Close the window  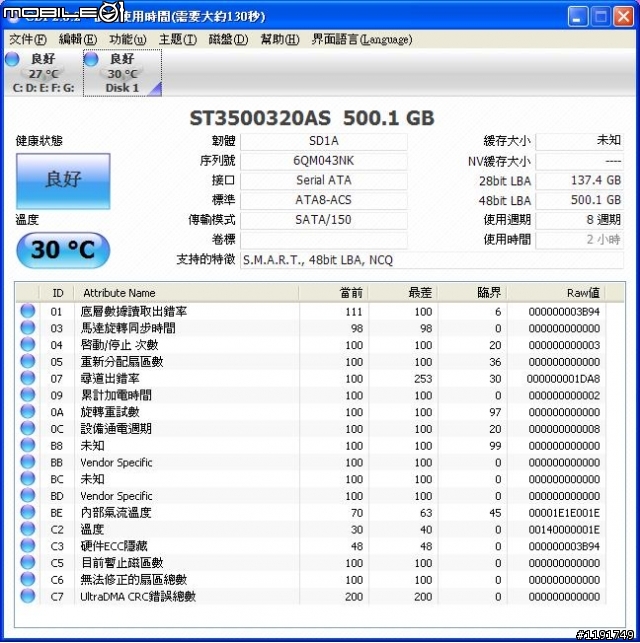coord(623,17)
